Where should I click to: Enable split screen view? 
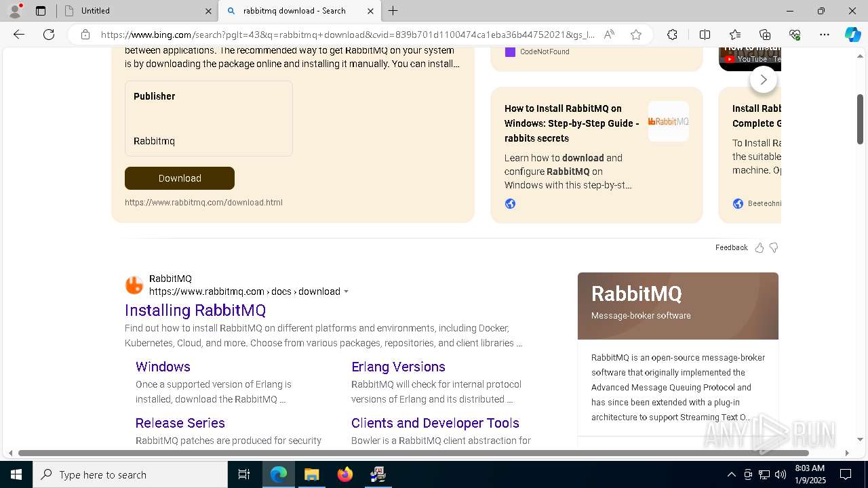[705, 35]
